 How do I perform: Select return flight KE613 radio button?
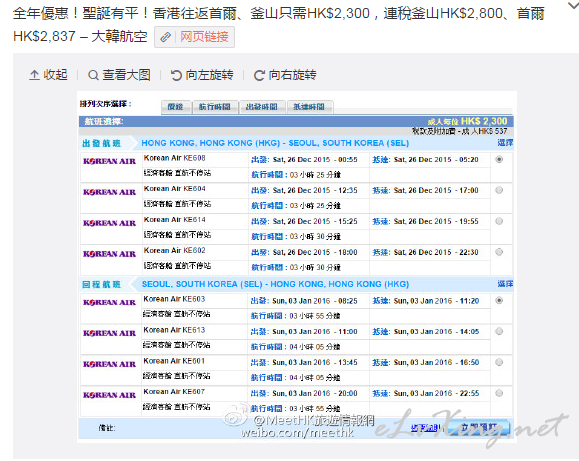tap(499, 331)
